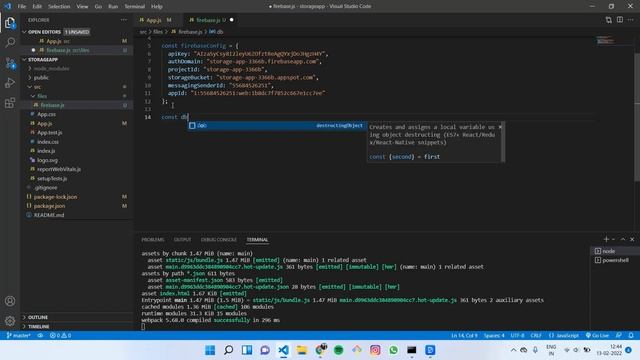Open Spotify from the taskbar
The image size is (640, 360).
338,350
